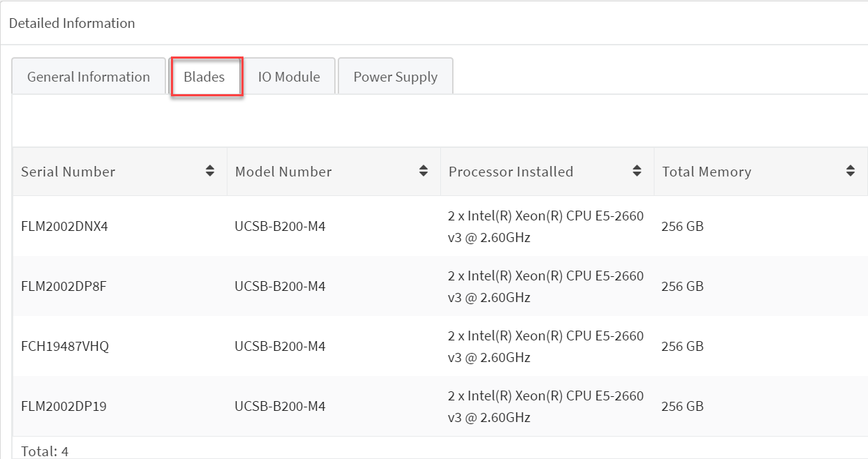Select the FLM2002DP8F serial number cell
This screenshot has width=868, height=459.
coord(63,287)
